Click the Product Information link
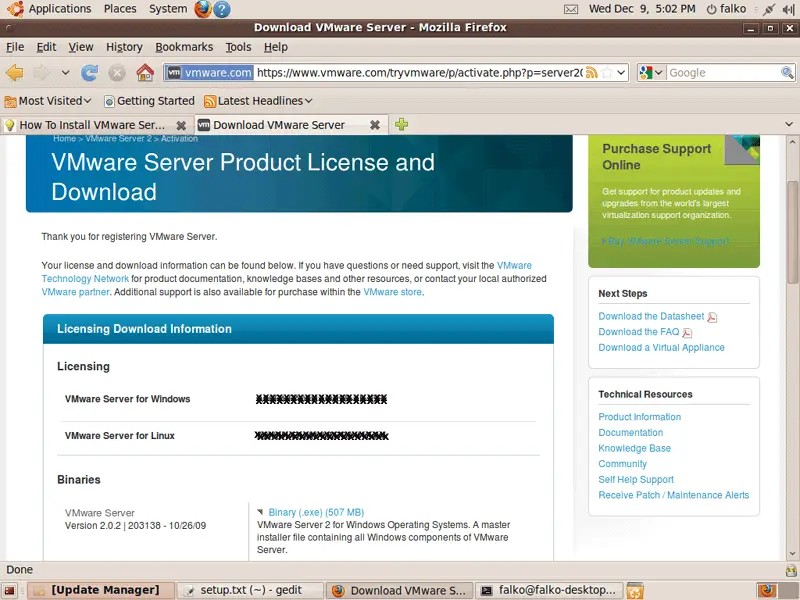The height and width of the screenshot is (600, 800). point(640,417)
